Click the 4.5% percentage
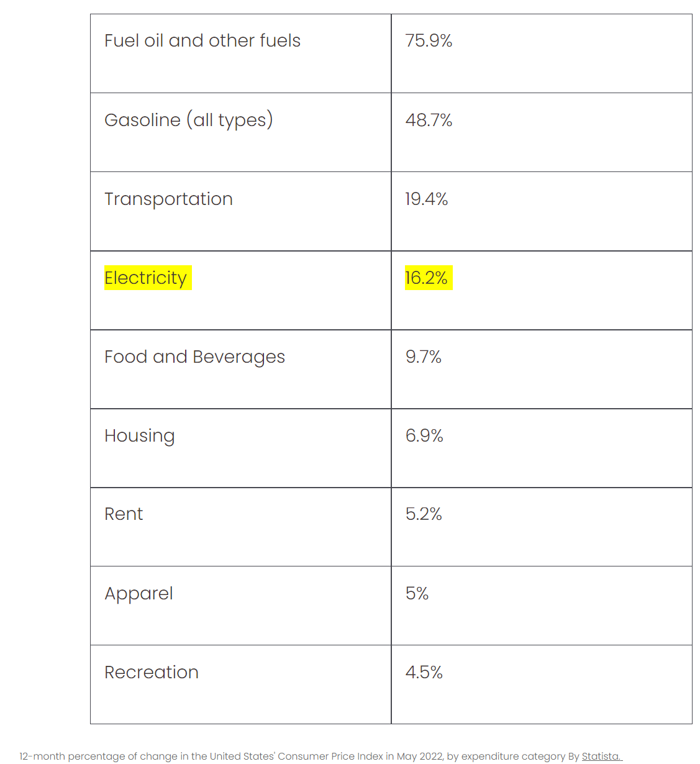700x764 pixels. (x=424, y=672)
